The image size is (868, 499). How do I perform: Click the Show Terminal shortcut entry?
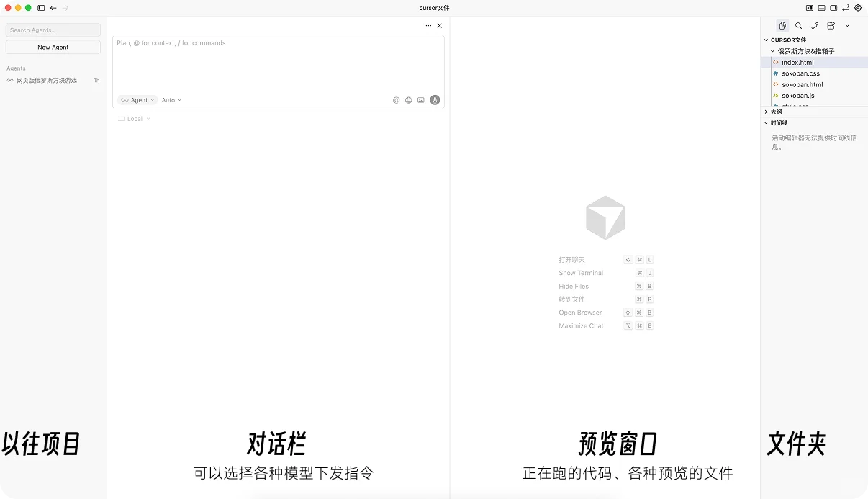(x=581, y=273)
